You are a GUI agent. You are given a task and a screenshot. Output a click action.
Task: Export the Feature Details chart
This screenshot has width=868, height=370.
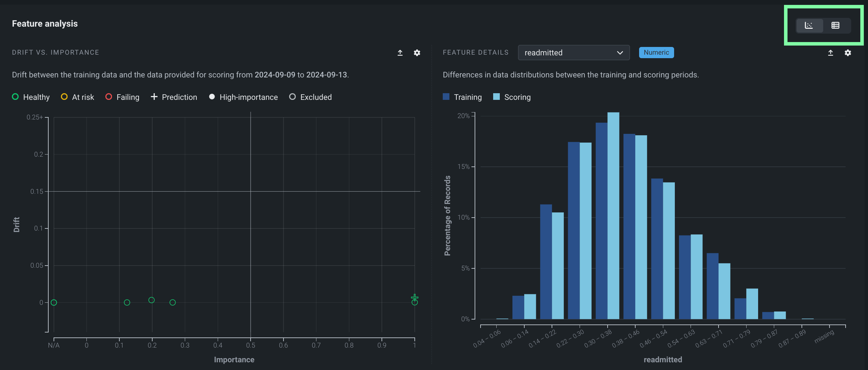(x=831, y=53)
